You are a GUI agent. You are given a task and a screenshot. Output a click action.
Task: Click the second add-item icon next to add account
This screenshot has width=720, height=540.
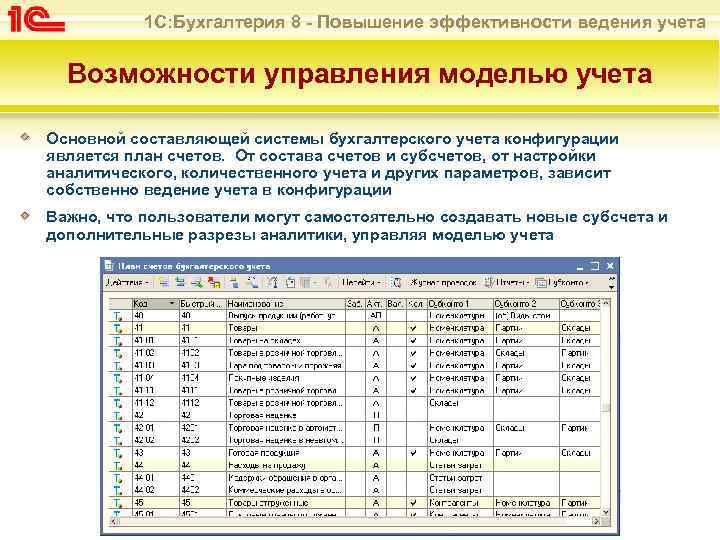pyautogui.click(x=180, y=282)
